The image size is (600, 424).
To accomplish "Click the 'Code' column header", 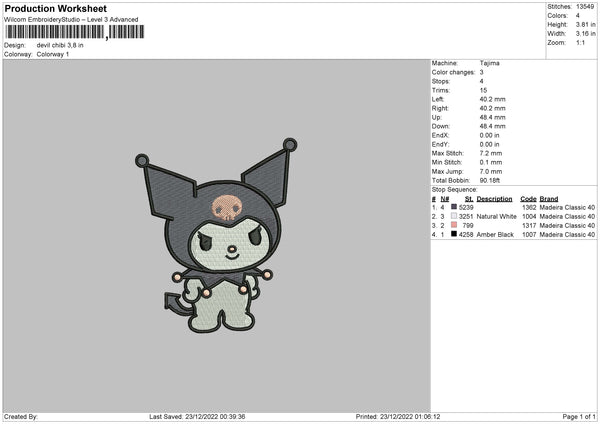I will (528, 199).
